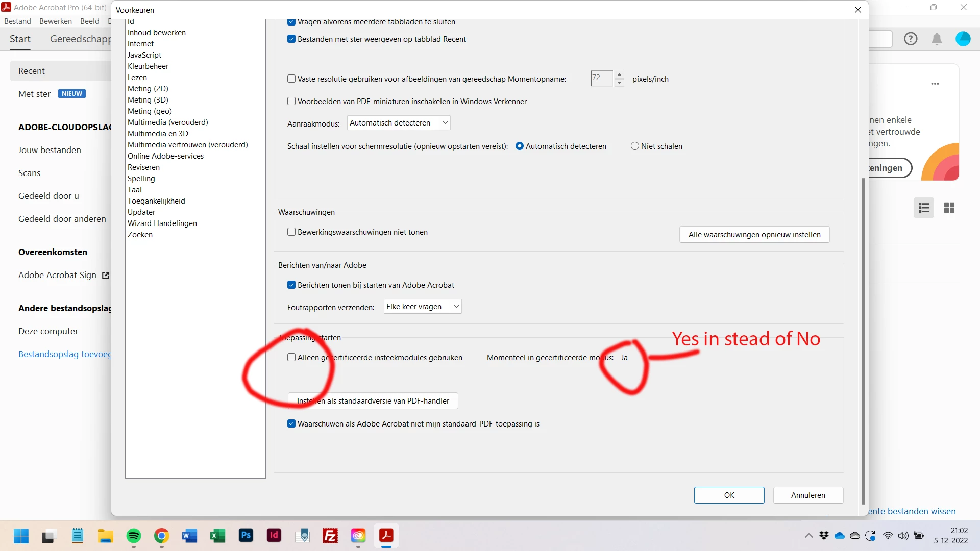980x551 pixels.
Task: Open the Help question mark icon
Action: [x=911, y=39]
